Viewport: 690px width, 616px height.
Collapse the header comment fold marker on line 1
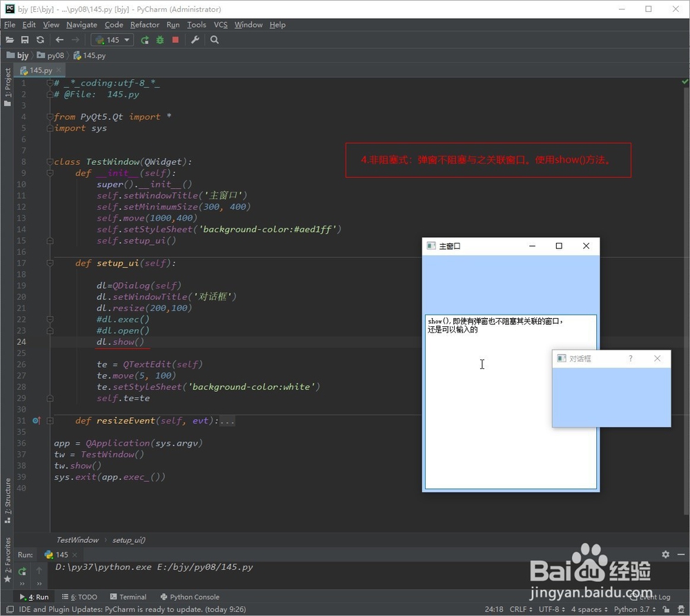50,83
